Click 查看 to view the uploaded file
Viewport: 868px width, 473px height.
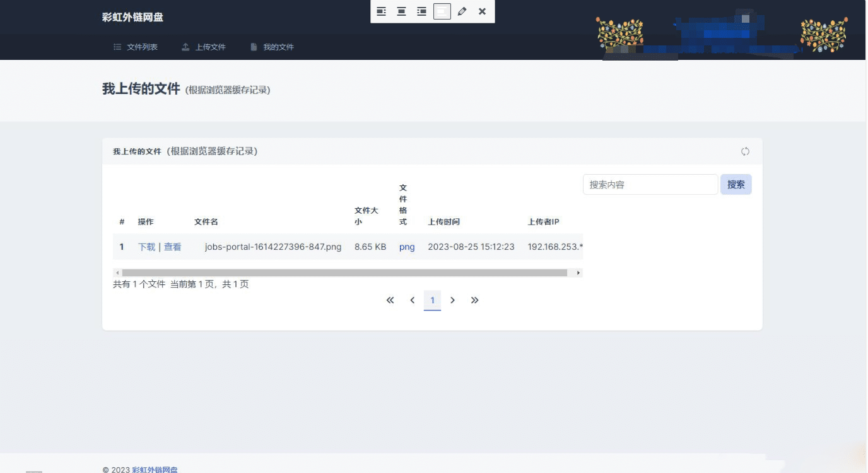173,247
